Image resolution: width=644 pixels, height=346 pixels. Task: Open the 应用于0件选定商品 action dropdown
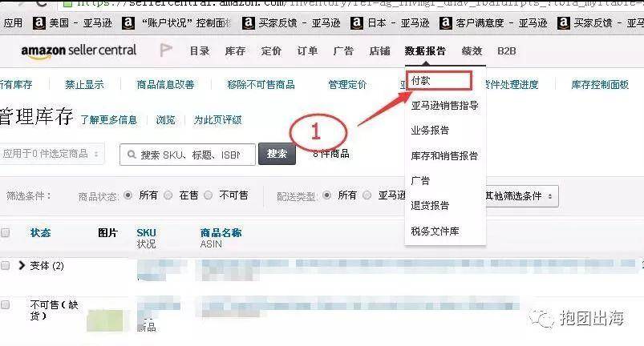click(x=51, y=154)
